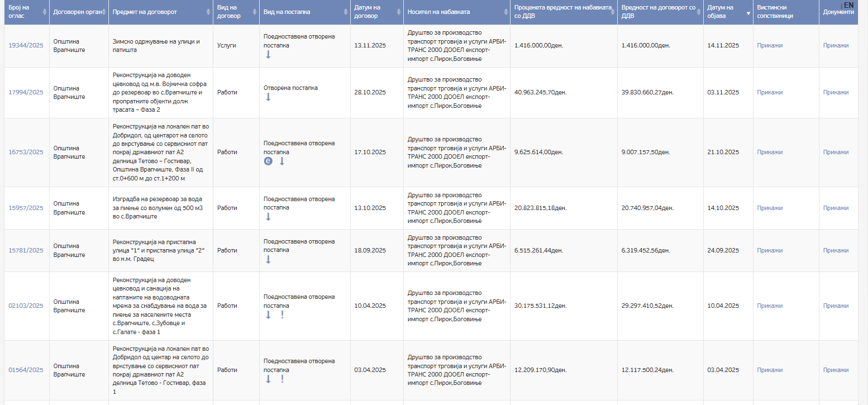This screenshot has width=868, height=405.
Task: Sort by Вид на договор header
Action: (x=236, y=12)
